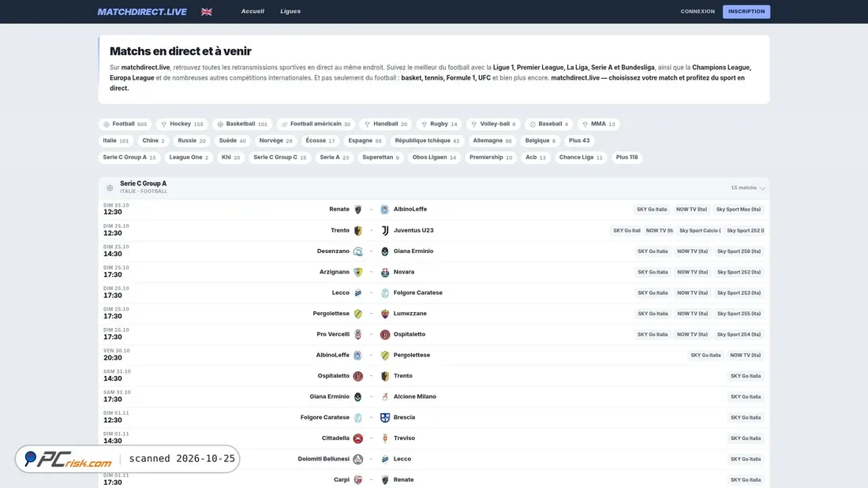The height and width of the screenshot is (488, 868).
Task: Select the Belgique country filter
Action: coord(540,140)
